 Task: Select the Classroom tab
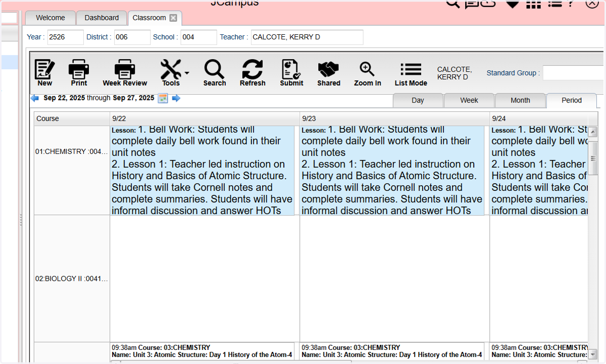tap(149, 18)
